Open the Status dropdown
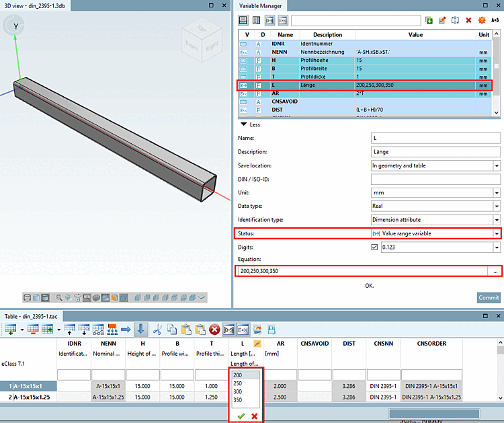The height and width of the screenshot is (423, 504). point(496,233)
